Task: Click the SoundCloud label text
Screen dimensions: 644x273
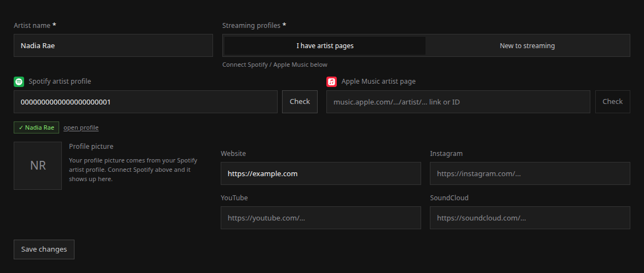Action: pos(449,198)
